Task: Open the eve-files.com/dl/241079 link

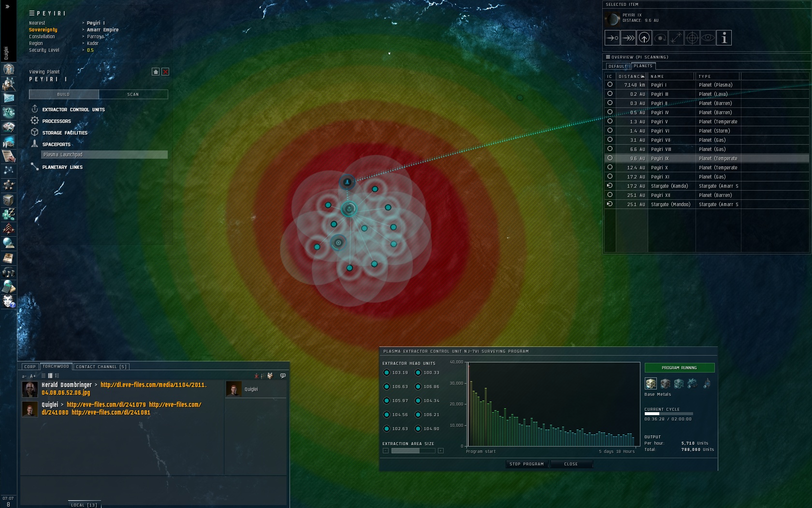Action: (106, 405)
